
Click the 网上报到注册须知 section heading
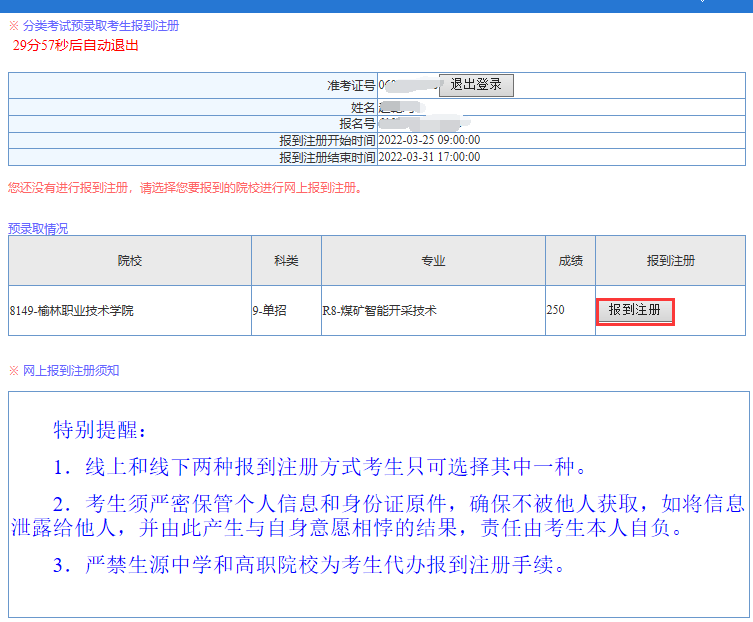click(x=70, y=371)
